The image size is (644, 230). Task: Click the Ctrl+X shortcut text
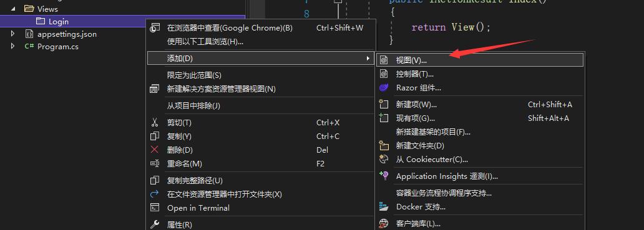tap(328, 123)
